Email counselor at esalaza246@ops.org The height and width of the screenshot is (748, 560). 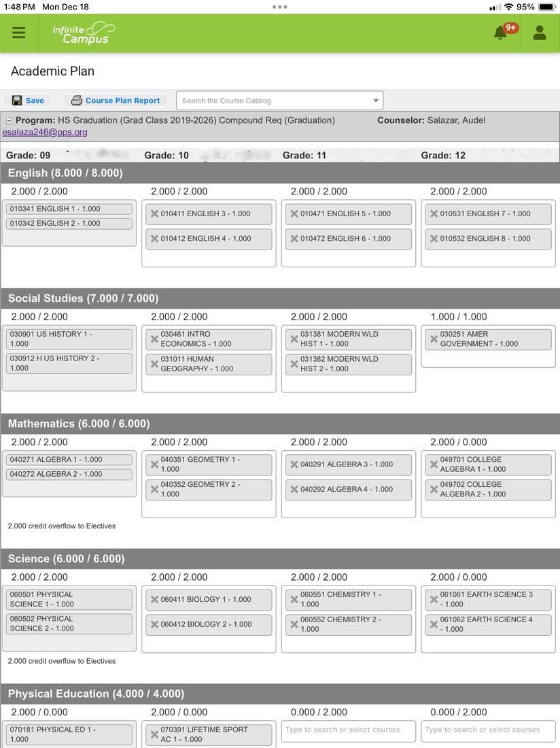45,132
